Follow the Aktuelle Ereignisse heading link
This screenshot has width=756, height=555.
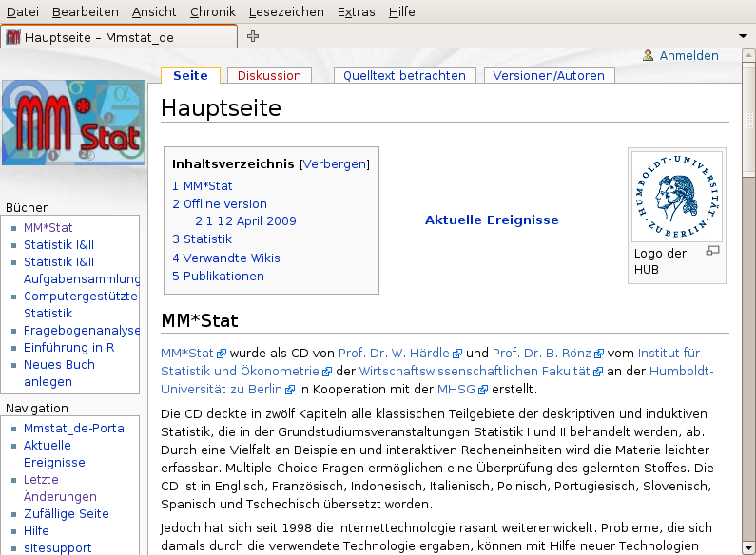[492, 220]
